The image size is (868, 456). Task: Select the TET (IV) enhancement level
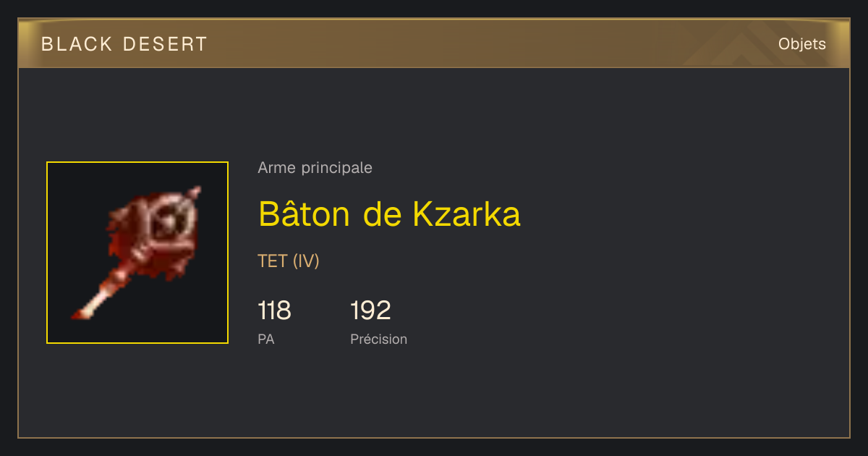(288, 261)
